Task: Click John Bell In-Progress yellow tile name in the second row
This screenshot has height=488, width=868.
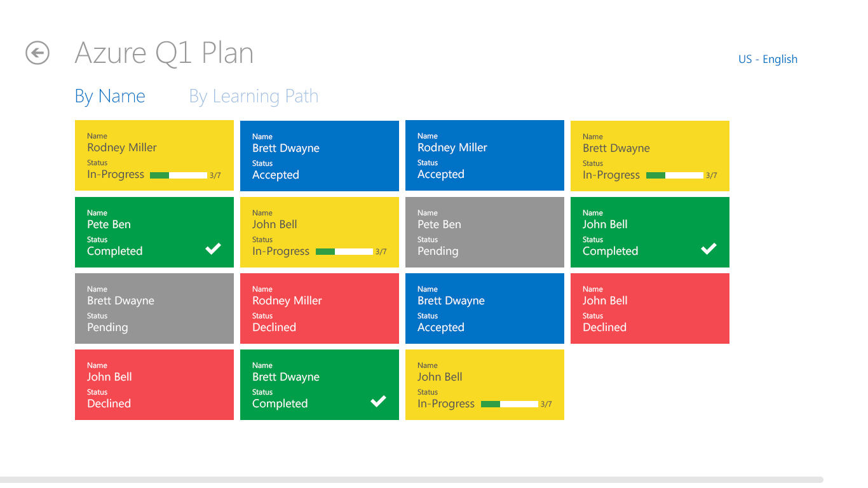Action: [x=275, y=224]
